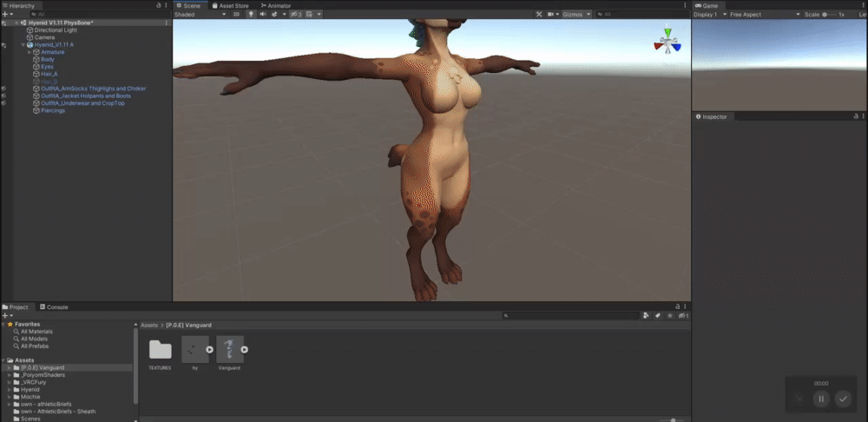This screenshot has height=422, width=868.
Task: Select the Game tab
Action: pos(707,5)
